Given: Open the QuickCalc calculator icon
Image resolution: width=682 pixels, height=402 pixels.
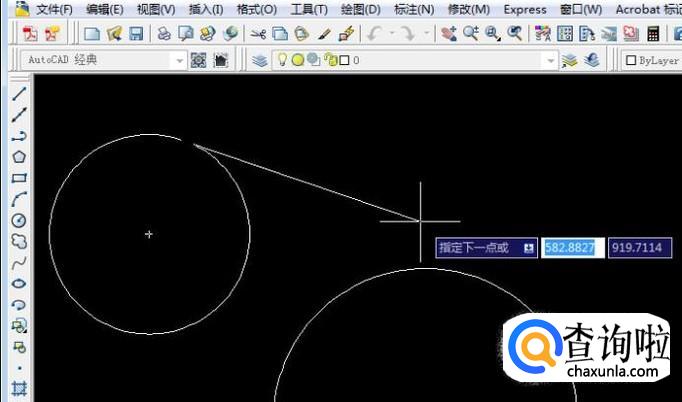Looking at the screenshot, I should pos(653,34).
